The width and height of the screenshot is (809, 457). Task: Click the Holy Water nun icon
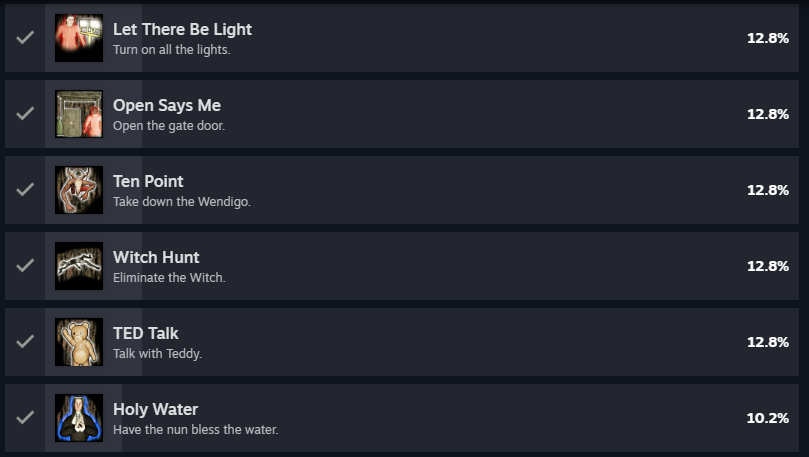[79, 418]
